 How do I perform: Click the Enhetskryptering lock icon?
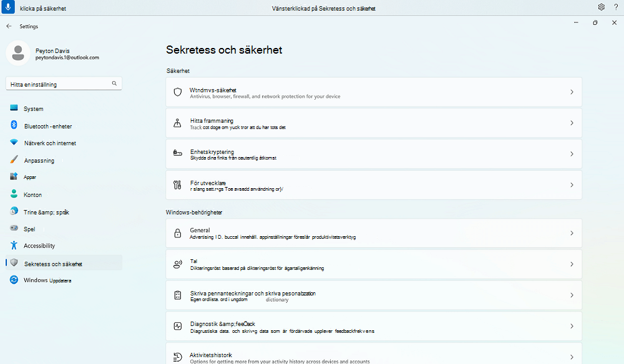[177, 153]
